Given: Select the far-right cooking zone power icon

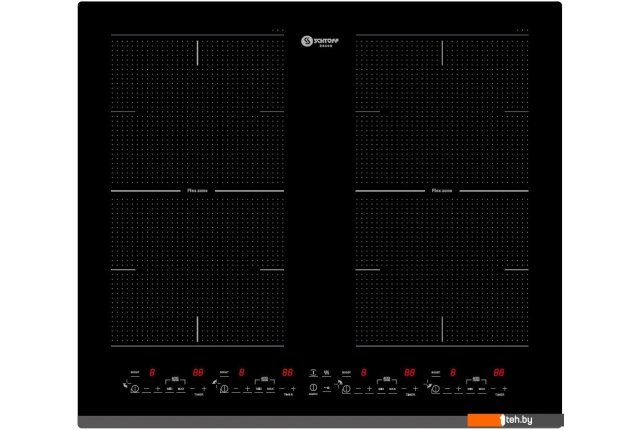Looking at the screenshot, I should point(435,388).
